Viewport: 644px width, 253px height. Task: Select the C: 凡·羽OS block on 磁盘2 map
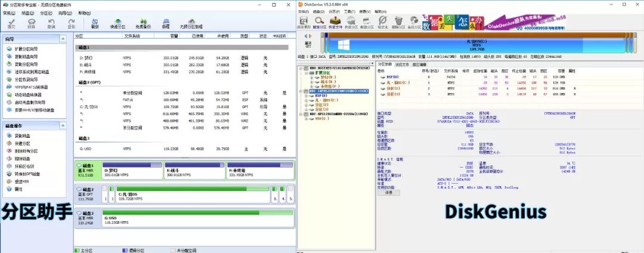193,194
